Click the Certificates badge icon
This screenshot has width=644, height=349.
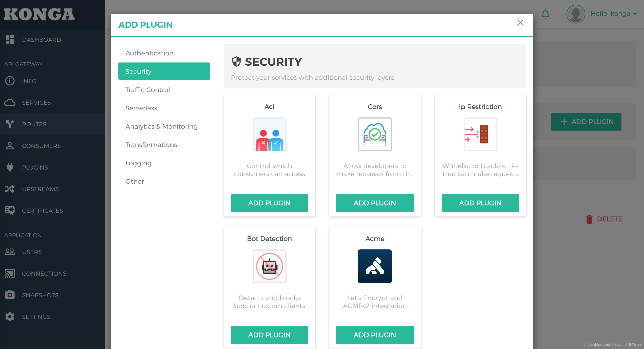[x=10, y=210]
